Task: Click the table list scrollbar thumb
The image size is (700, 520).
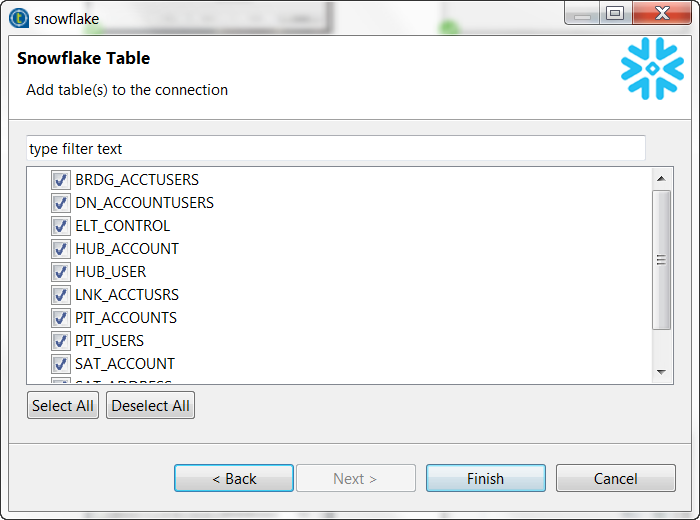Action: (660, 260)
